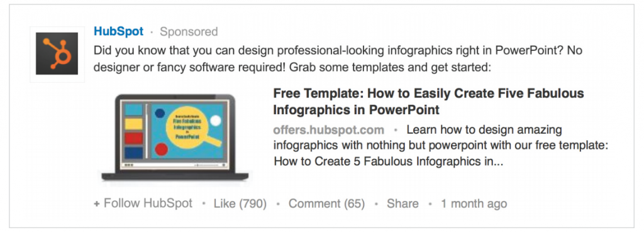The width and height of the screenshot is (644, 233).
Task: Click the Learn how to design description
Action: coord(441,146)
